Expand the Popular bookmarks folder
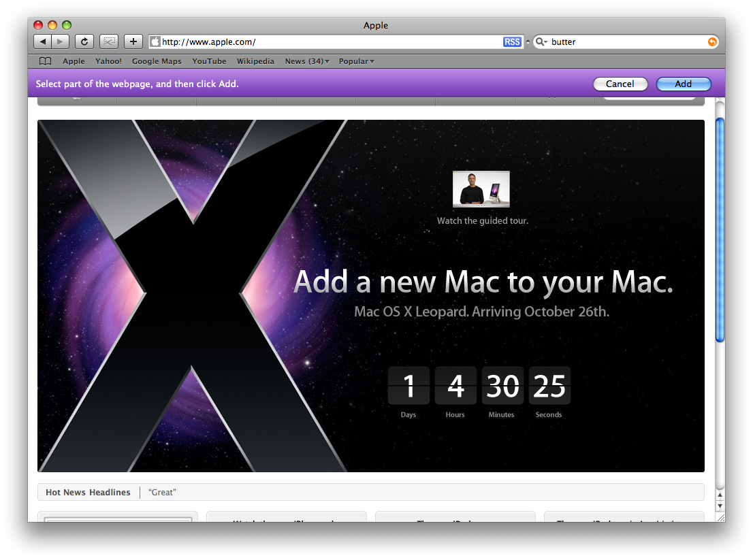This screenshot has height=560, width=753. [x=356, y=61]
